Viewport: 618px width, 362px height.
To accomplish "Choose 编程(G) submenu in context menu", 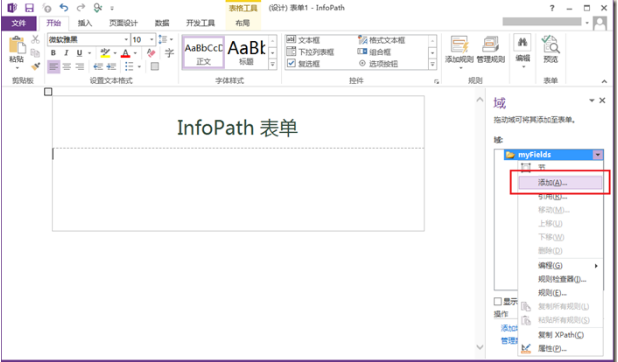I will [560, 265].
